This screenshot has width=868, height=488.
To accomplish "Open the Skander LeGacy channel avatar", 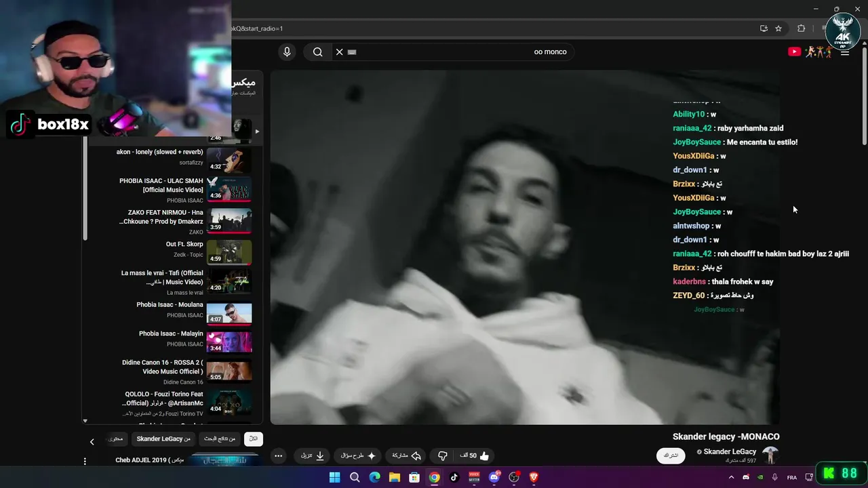I will pos(770,455).
